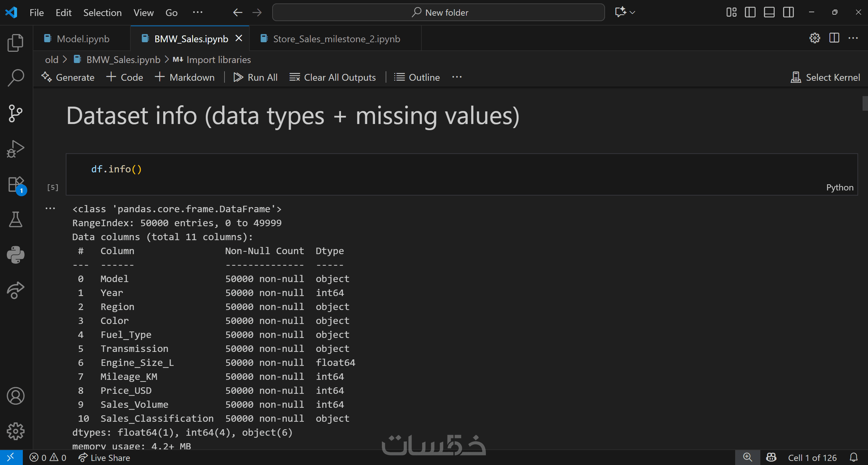Viewport: 868px width, 465px height.
Task: Expand the cell output ellipsis menu
Action: coord(50,208)
